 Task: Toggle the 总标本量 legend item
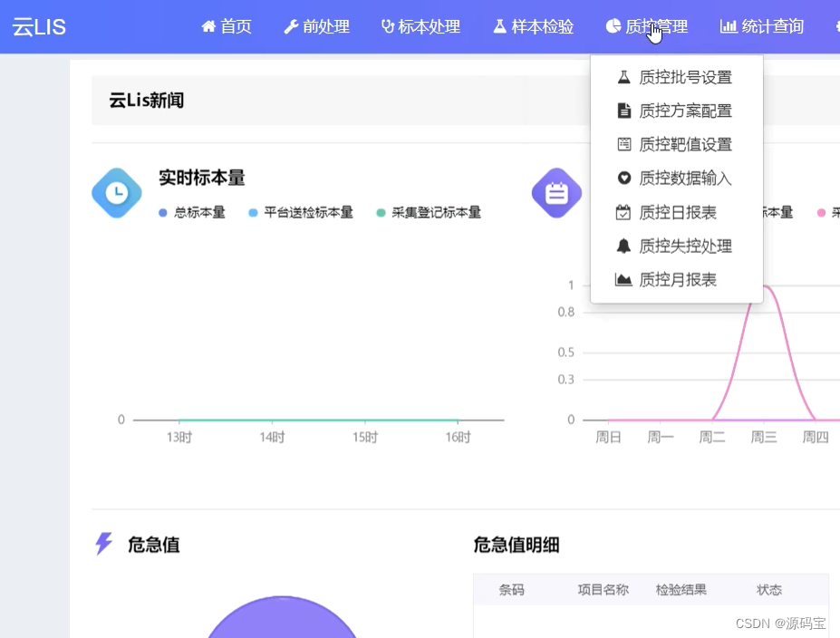(189, 212)
